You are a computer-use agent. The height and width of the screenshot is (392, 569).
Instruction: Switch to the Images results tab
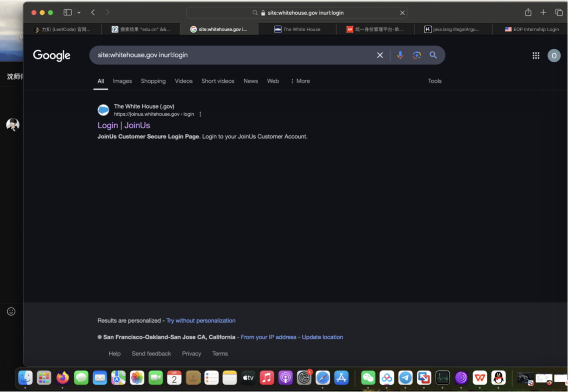122,81
